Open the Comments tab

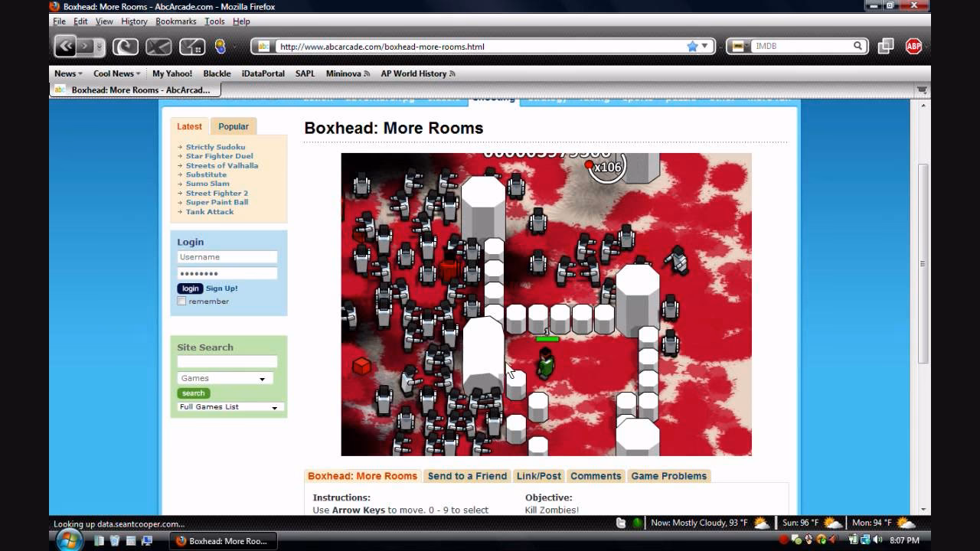pyautogui.click(x=596, y=476)
